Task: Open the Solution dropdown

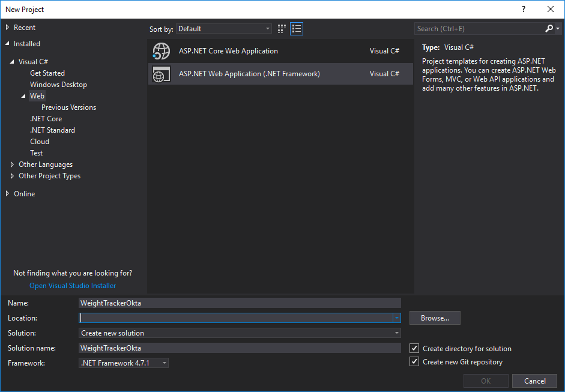Action: (x=240, y=333)
